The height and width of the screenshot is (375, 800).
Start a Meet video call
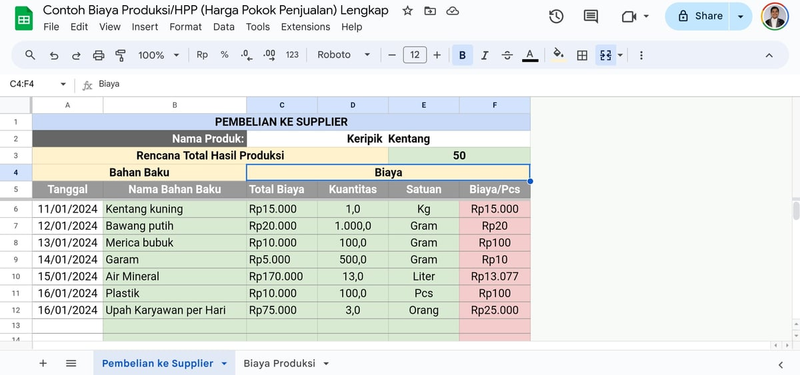coord(629,17)
